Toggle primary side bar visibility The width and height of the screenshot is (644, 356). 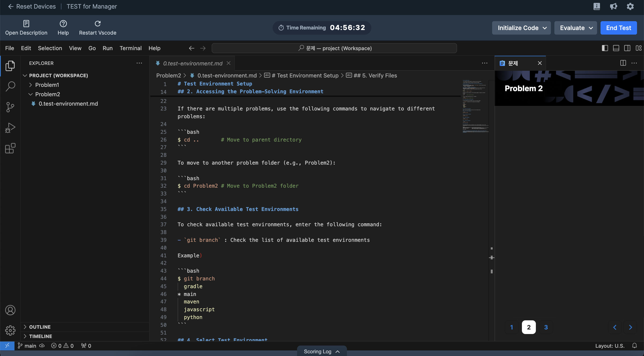(605, 48)
